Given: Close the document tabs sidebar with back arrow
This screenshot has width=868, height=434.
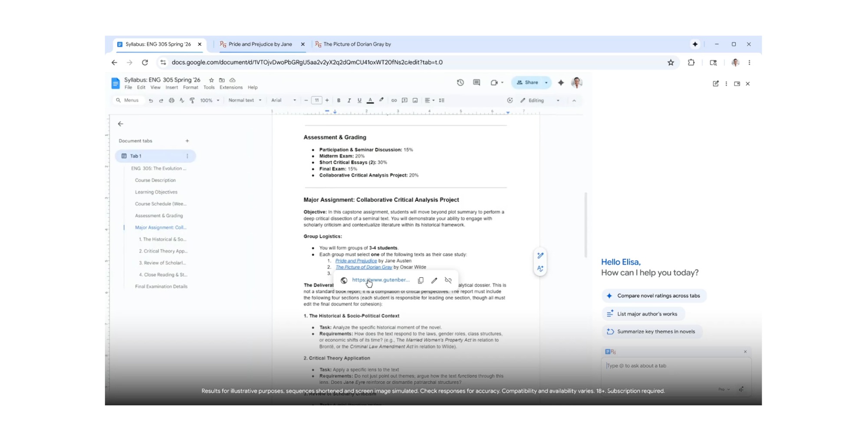Looking at the screenshot, I should click(x=121, y=124).
